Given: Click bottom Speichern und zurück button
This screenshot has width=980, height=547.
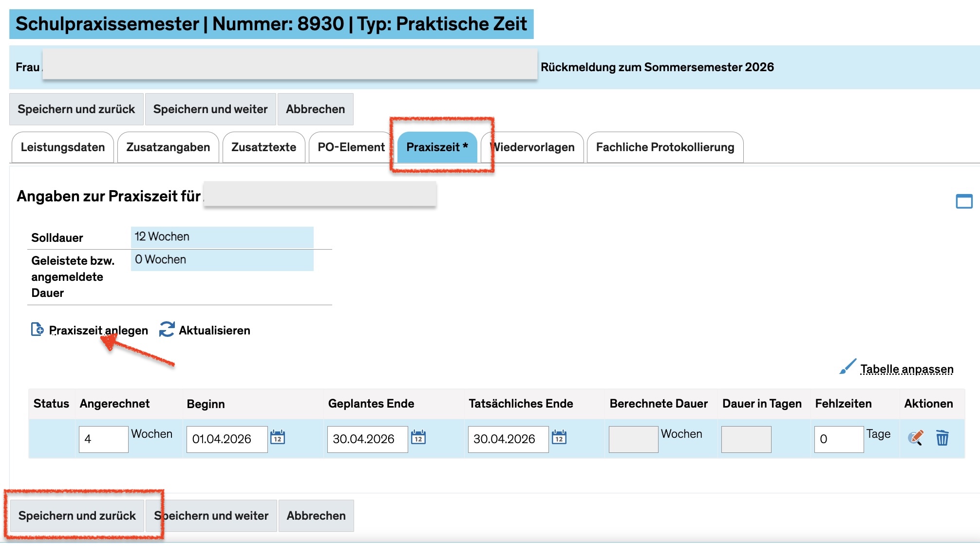Looking at the screenshot, I should [x=77, y=516].
